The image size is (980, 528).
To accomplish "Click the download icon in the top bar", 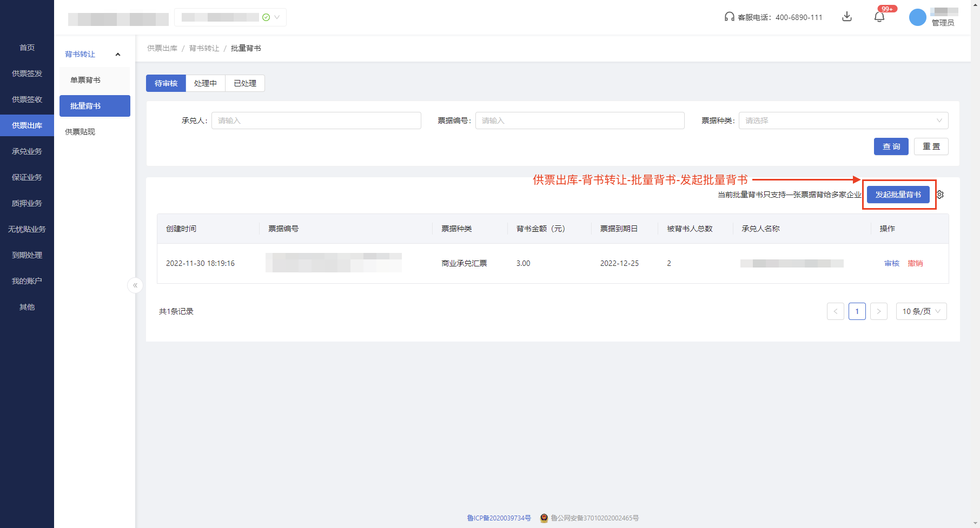I will (x=847, y=17).
